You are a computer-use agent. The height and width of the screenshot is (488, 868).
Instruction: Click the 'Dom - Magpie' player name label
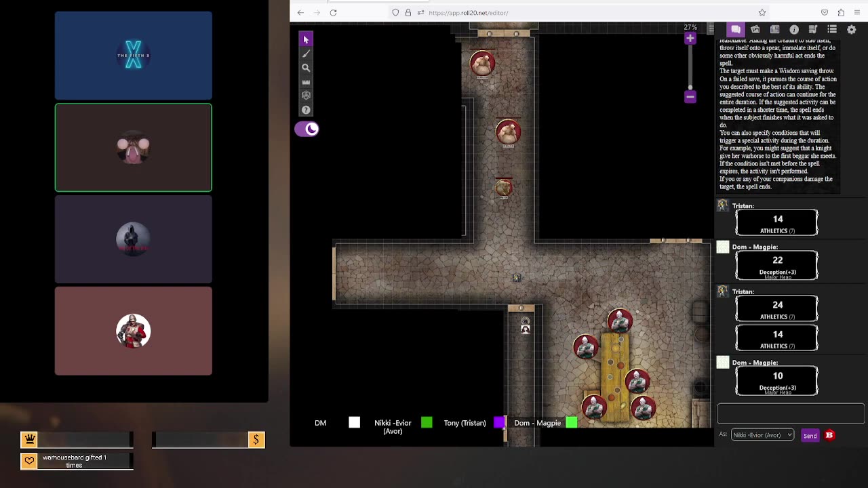click(538, 423)
